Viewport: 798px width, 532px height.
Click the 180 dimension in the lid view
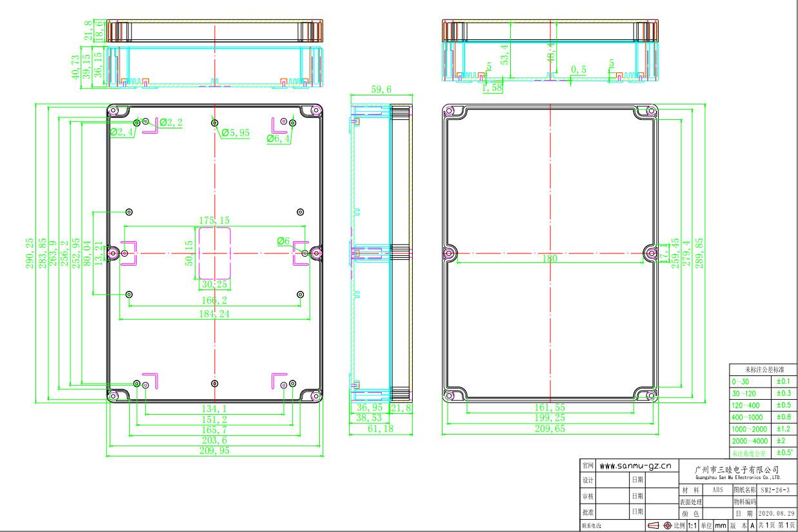(549, 259)
